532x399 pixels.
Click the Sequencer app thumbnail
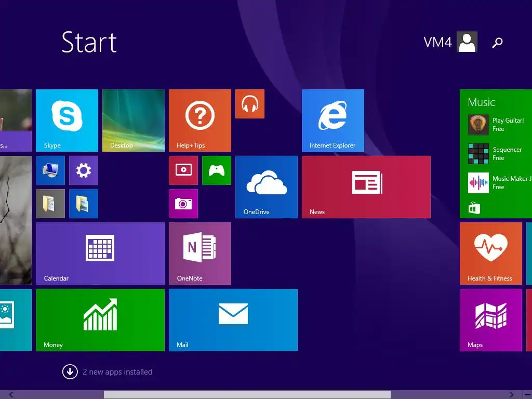click(x=478, y=154)
